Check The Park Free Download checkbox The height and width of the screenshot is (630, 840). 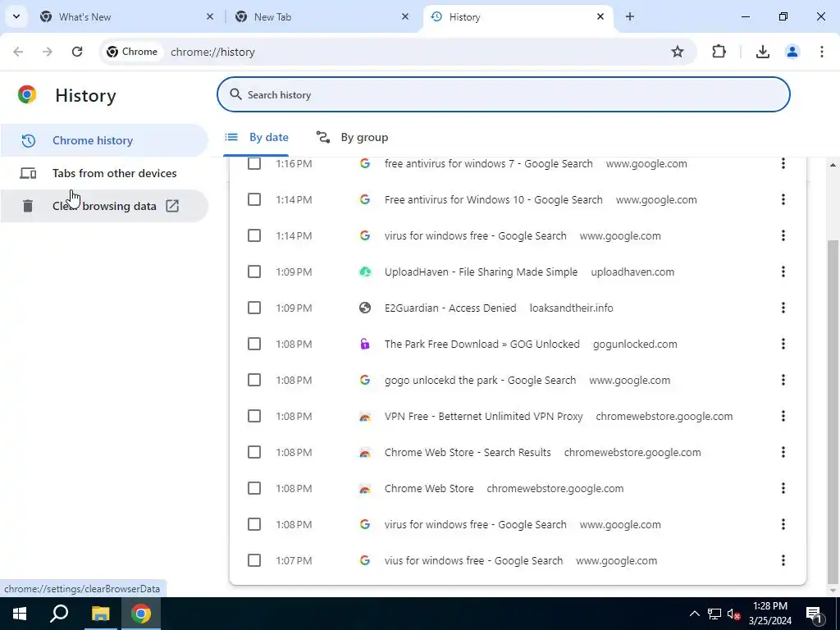coord(254,344)
